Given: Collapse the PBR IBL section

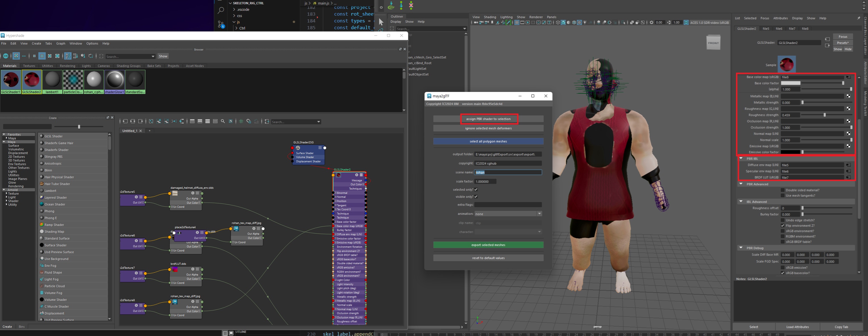Looking at the screenshot, I should coord(741,158).
